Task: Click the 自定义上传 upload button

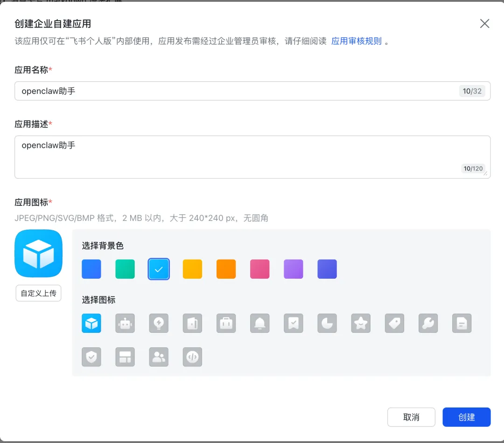Action: coord(39,293)
